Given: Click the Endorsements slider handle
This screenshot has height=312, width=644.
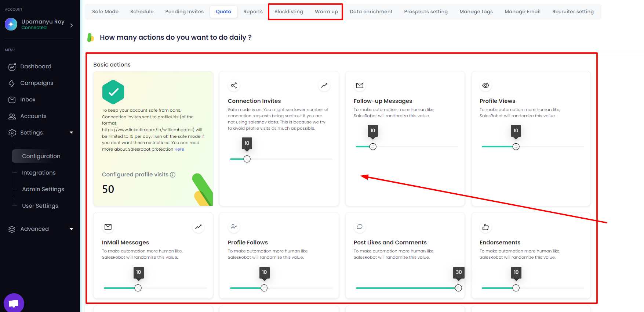Looking at the screenshot, I should tap(516, 288).
